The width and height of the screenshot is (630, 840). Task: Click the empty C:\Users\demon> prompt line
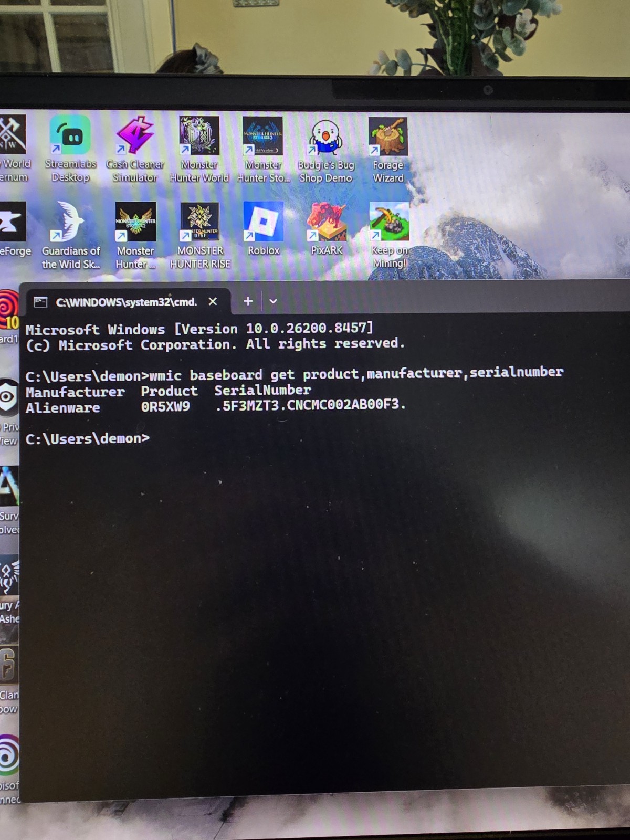point(87,438)
